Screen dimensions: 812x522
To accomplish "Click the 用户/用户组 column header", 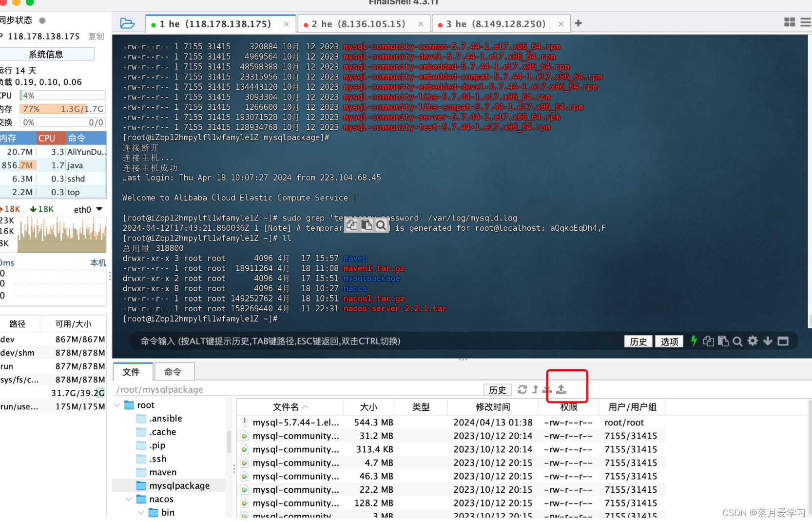I will [633, 407].
